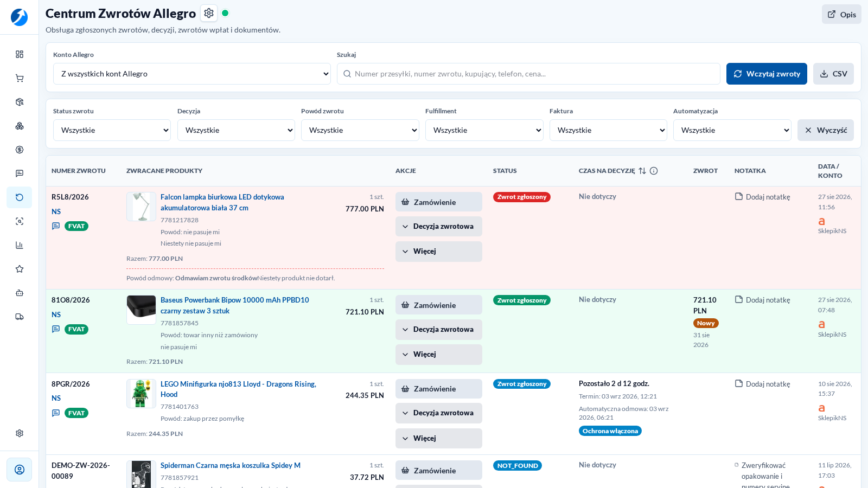Open Falcon lampka biurkowa LED product link
868x488 pixels.
(222, 202)
